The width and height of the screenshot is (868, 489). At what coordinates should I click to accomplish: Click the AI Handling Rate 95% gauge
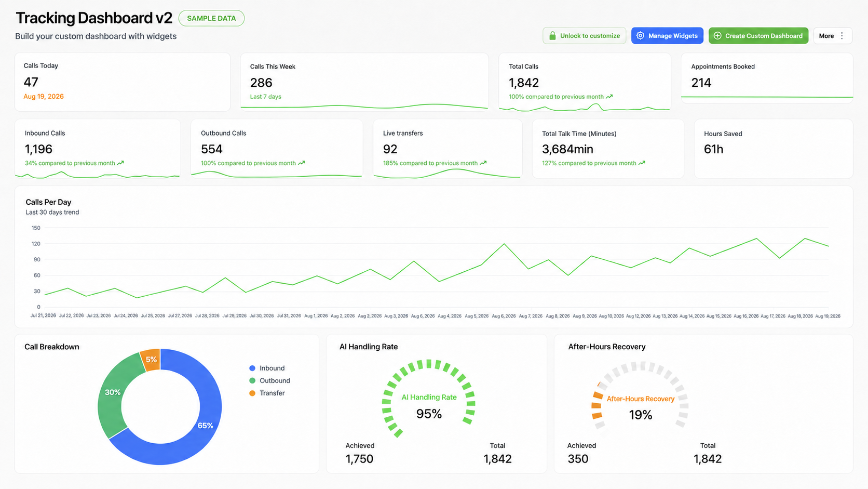pos(429,399)
